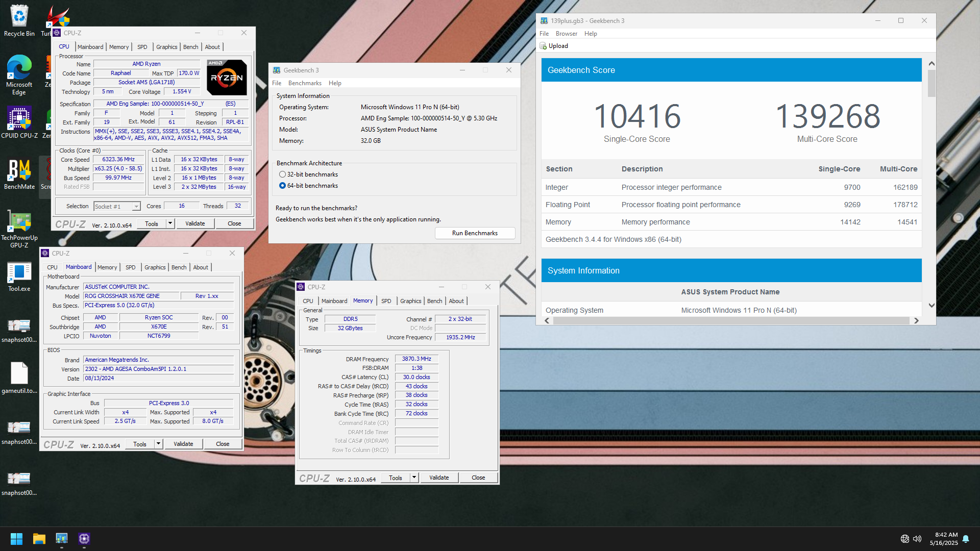Select 32-bit benchmarks option
The image size is (980, 551).
click(x=308, y=174)
